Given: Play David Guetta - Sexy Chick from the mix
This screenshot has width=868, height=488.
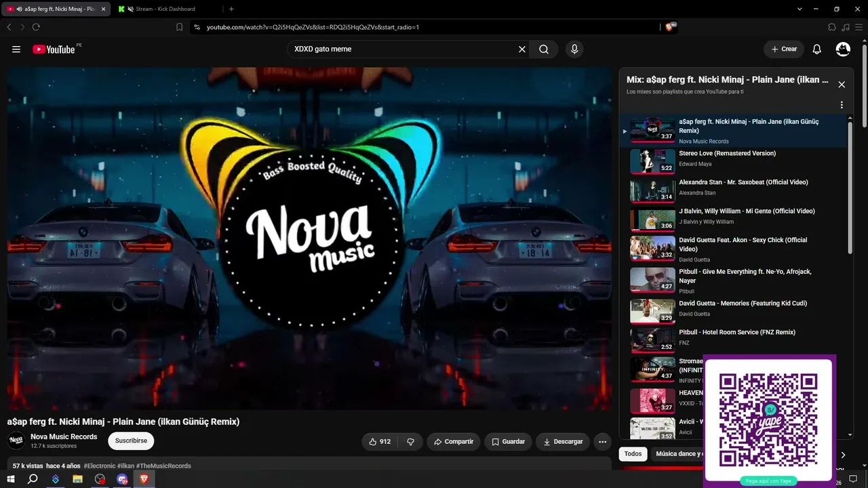Looking at the screenshot, I should pyautogui.click(x=736, y=249).
